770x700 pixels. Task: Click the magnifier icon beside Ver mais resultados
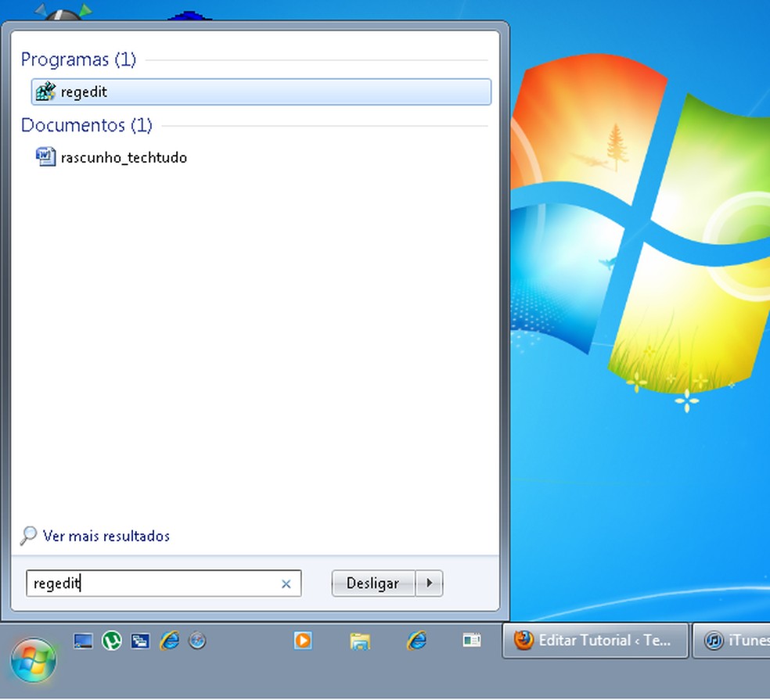pyautogui.click(x=27, y=535)
